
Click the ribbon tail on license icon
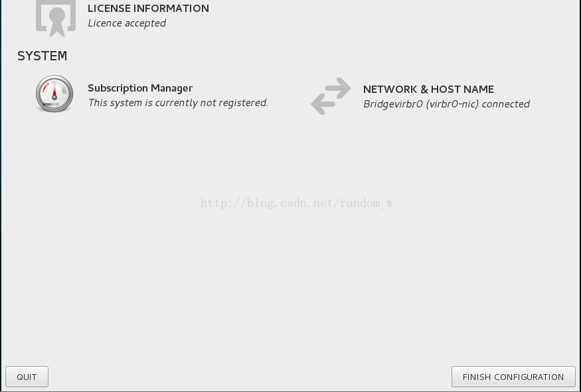tap(57, 28)
